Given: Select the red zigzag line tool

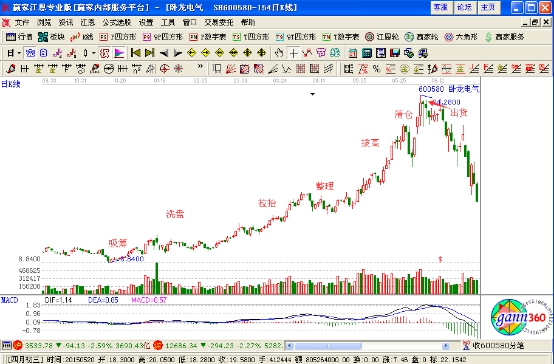Looking at the screenshot, I should 307,53.
